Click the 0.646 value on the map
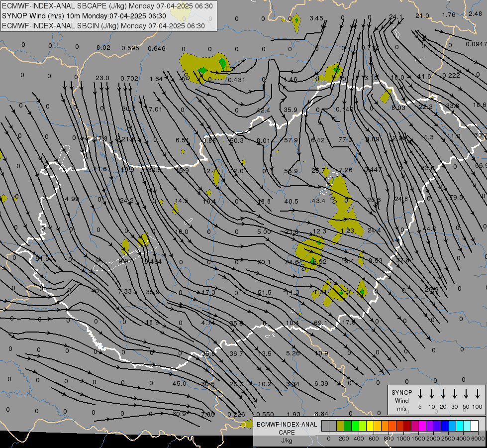 tap(157, 48)
